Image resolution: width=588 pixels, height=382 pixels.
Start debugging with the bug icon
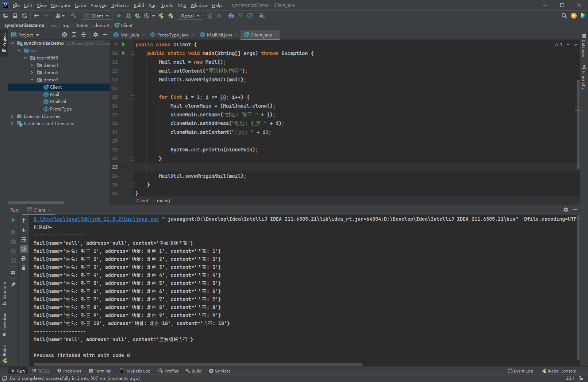coord(128,16)
